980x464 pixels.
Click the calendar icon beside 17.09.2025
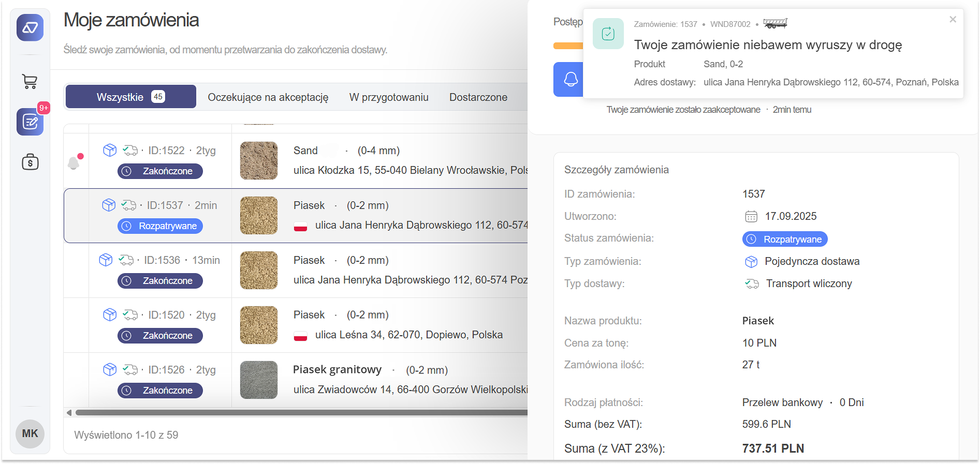pyautogui.click(x=751, y=216)
